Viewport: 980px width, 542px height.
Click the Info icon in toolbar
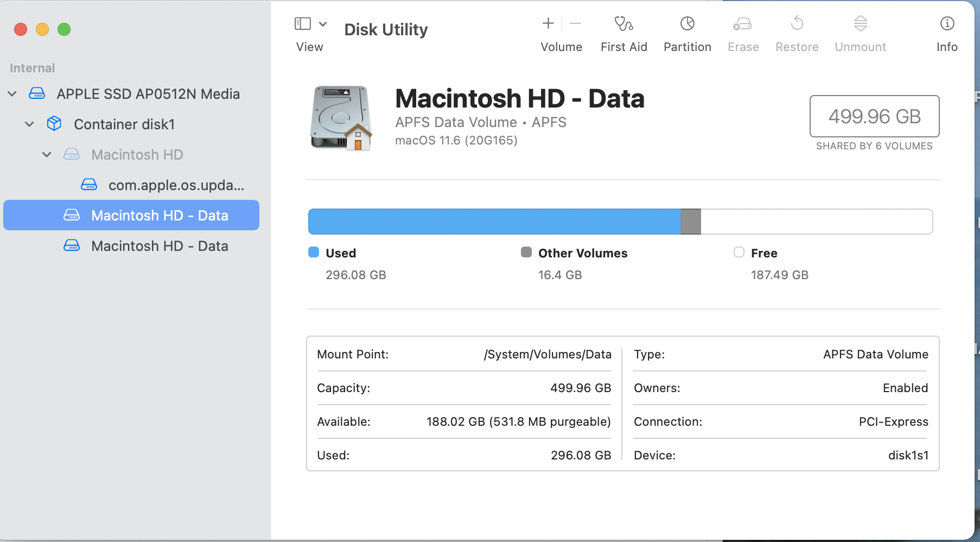tap(947, 24)
